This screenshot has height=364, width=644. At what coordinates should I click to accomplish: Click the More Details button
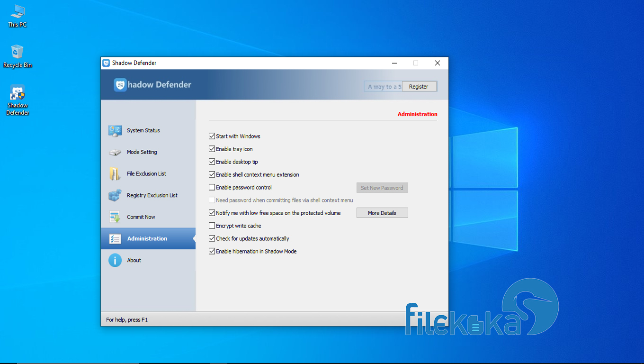(x=382, y=213)
